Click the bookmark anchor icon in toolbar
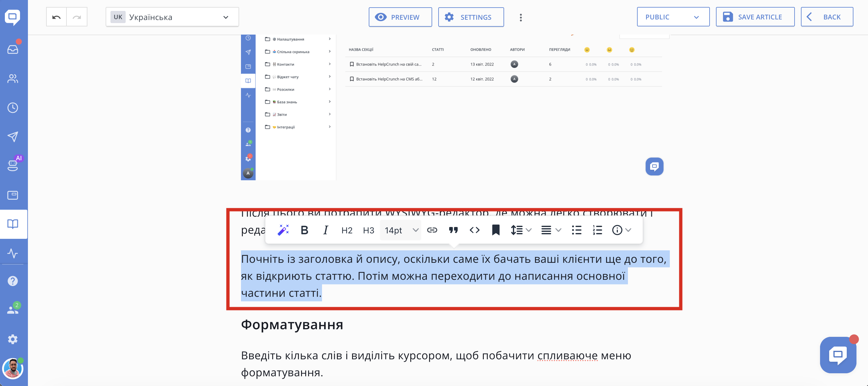Image resolution: width=868 pixels, height=386 pixels. (x=496, y=230)
